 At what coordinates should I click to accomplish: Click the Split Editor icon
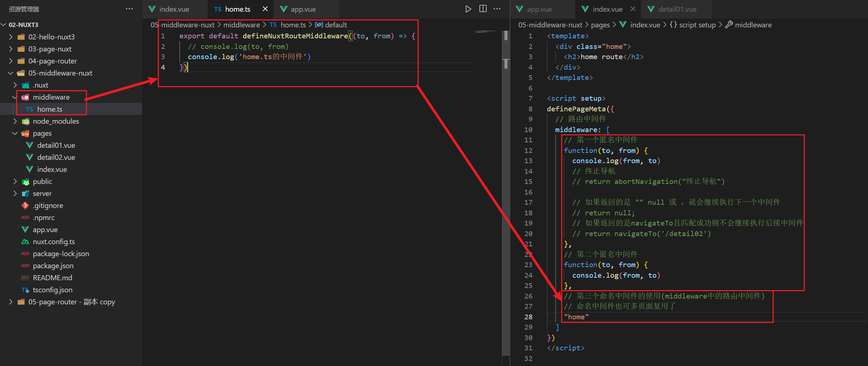tap(483, 9)
